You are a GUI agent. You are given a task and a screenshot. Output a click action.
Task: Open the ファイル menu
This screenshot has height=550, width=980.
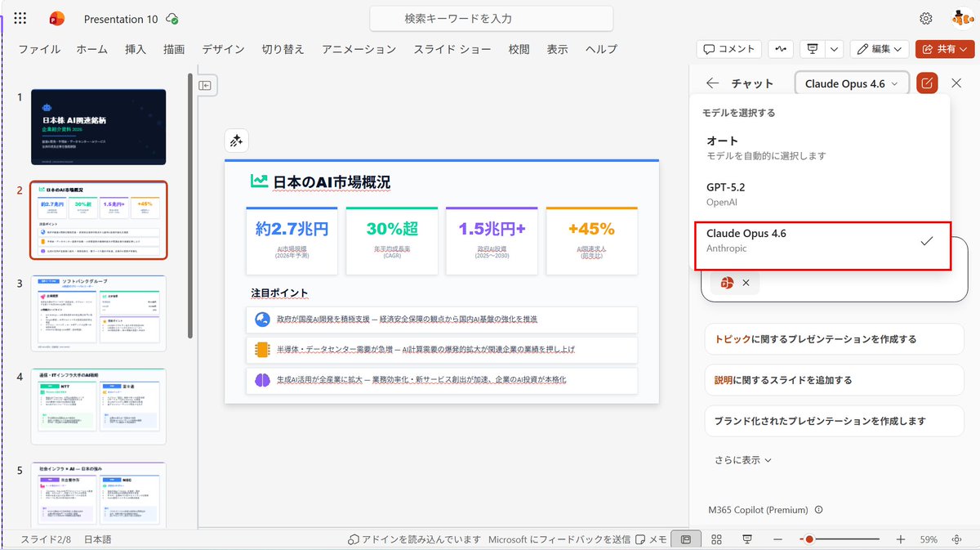click(x=39, y=49)
